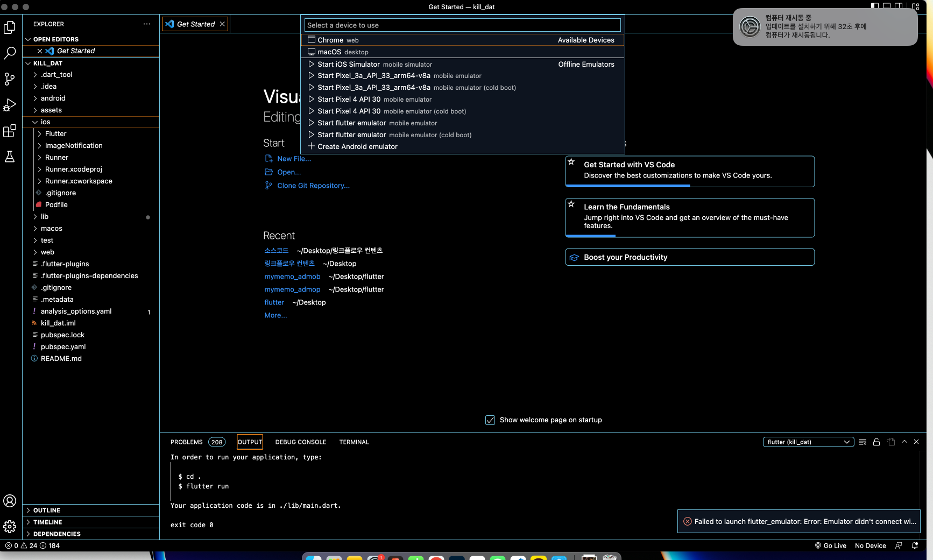Expand the android folder
The image size is (933, 560).
(x=91, y=98)
